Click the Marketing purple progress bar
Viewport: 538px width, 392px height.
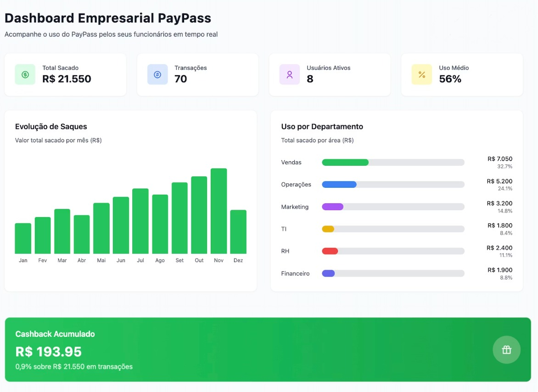333,207
